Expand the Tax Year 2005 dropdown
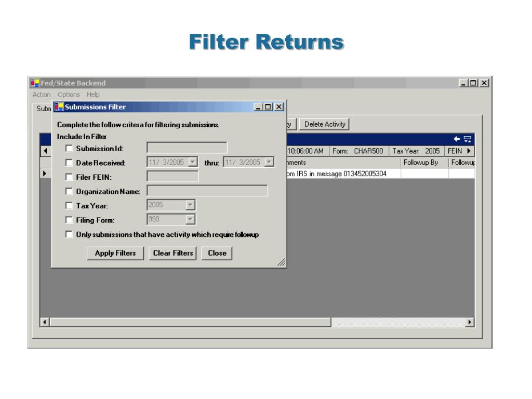 (x=190, y=205)
